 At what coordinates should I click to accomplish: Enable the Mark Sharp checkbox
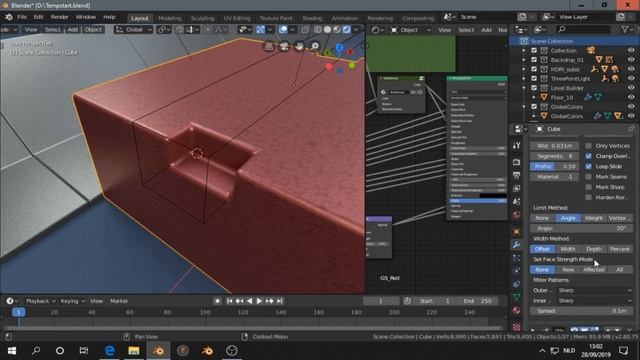pos(588,187)
